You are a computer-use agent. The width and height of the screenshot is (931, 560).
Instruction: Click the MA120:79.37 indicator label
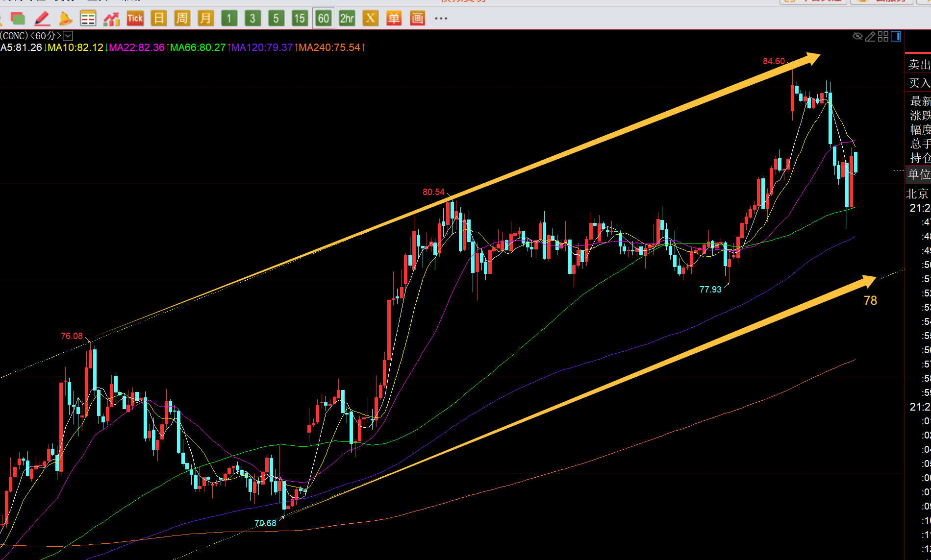[262, 48]
